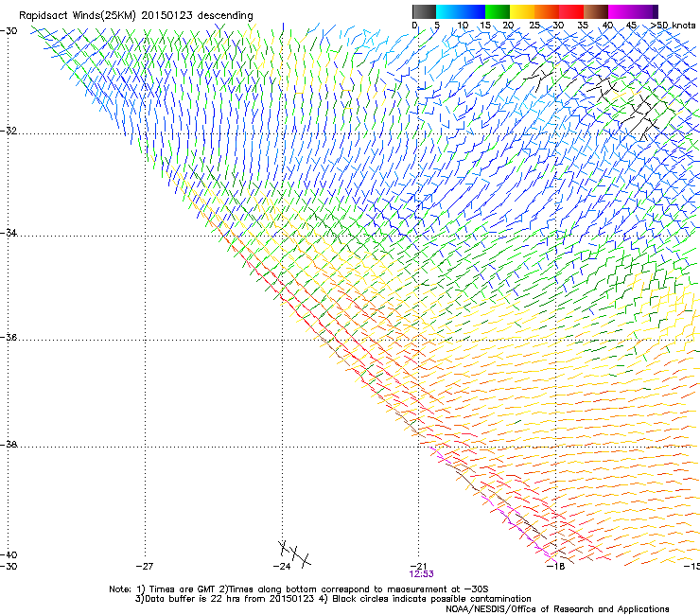
Task: Select the "-38" latitude axis label
Action: pos(9,445)
